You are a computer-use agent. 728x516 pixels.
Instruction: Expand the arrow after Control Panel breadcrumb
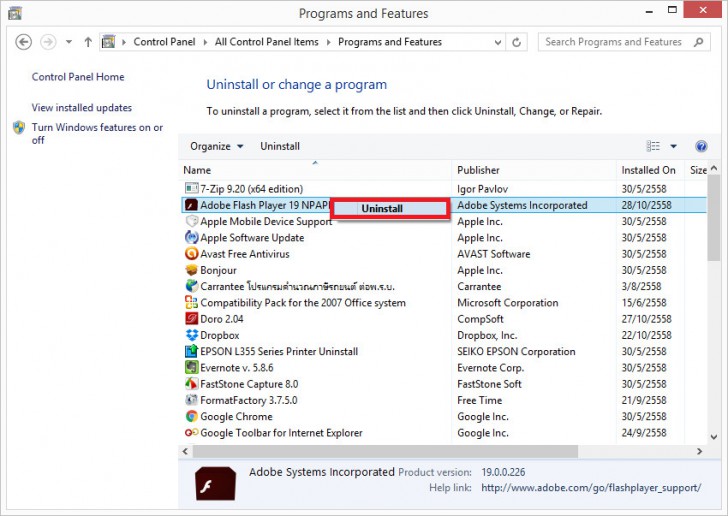click(205, 42)
